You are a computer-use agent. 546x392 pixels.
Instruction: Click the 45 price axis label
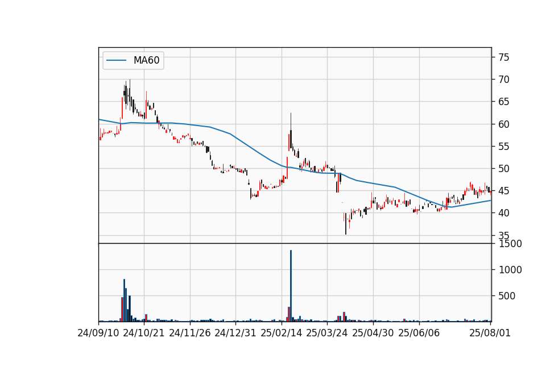pos(504,191)
